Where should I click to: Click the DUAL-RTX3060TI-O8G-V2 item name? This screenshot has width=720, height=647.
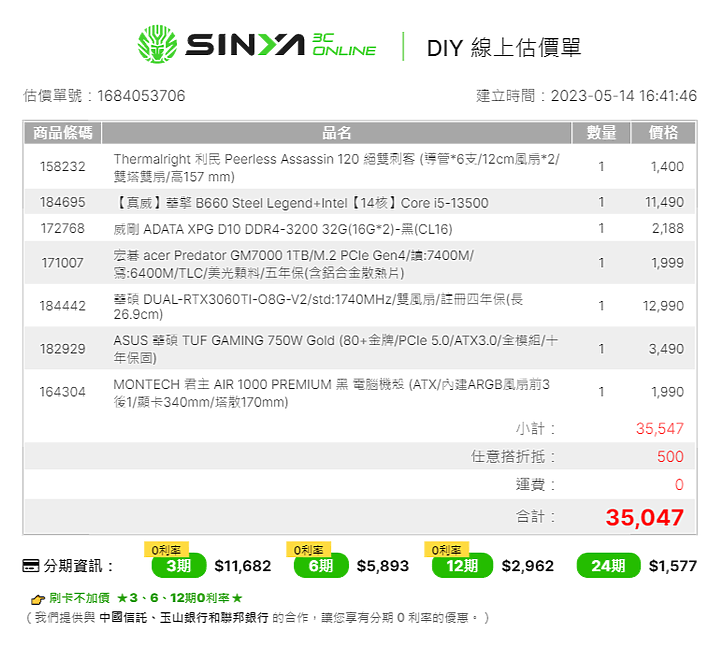point(318,307)
